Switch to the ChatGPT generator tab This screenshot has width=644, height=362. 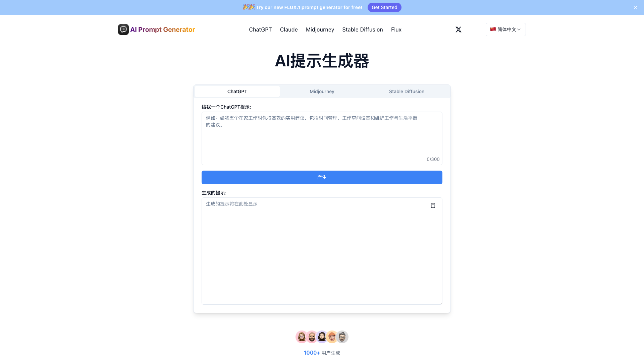click(237, 92)
